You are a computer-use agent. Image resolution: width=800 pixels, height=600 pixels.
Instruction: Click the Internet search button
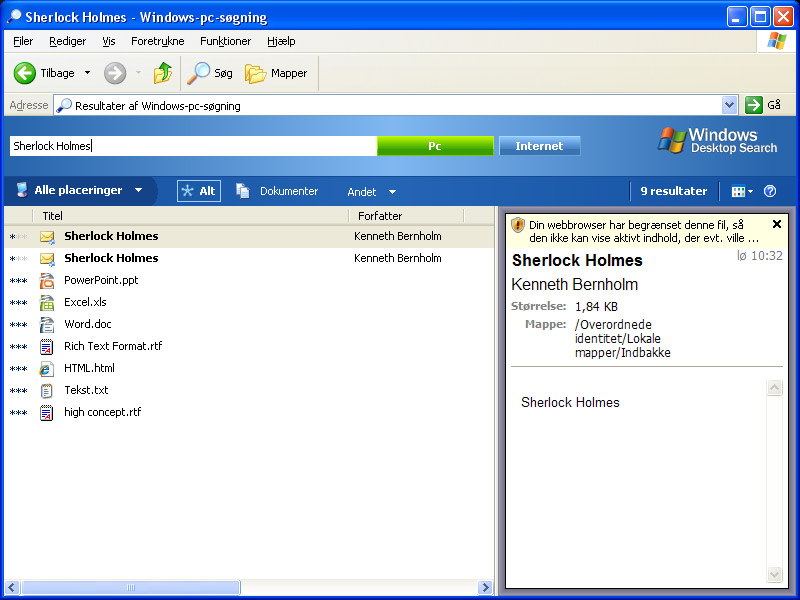pyautogui.click(x=539, y=146)
